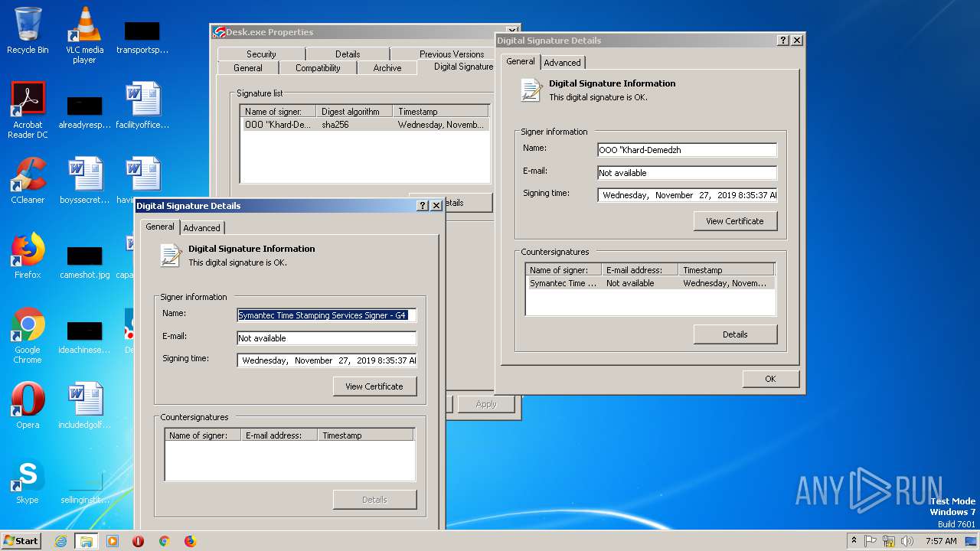Open the Recycle Bin desktop icon

pyautogui.click(x=28, y=31)
